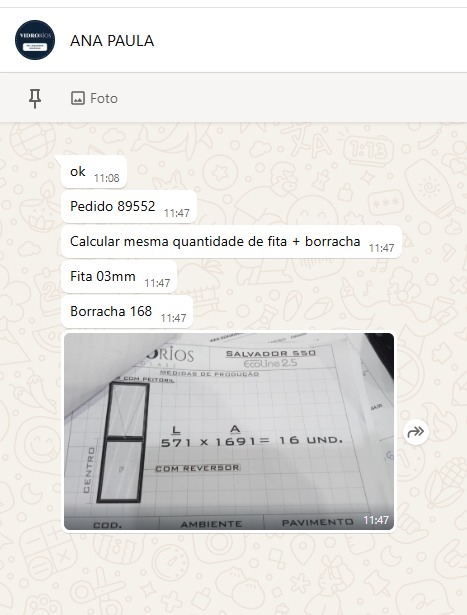Click timestamp beside Fita 03mm
467x615 pixels.
click(157, 283)
